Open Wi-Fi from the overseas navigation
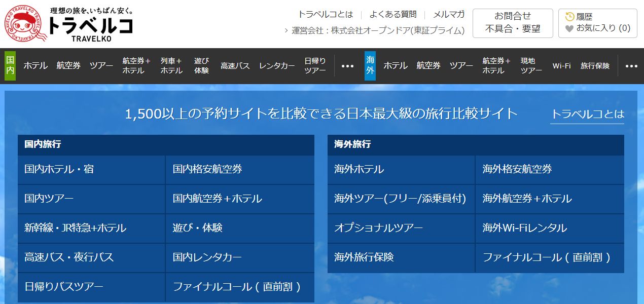The width and height of the screenshot is (644, 304). pyautogui.click(x=561, y=65)
